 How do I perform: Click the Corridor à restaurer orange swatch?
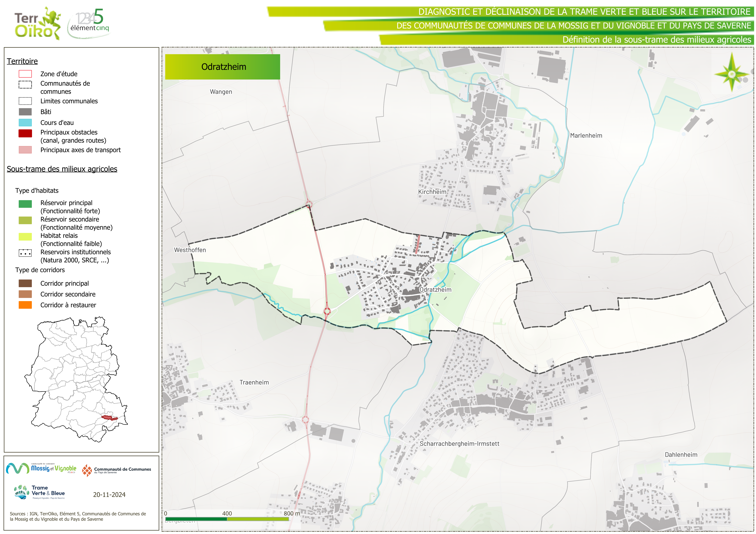(x=25, y=305)
